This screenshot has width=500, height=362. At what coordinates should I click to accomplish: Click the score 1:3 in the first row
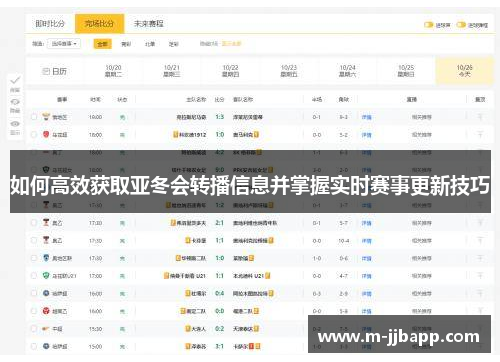(219, 117)
